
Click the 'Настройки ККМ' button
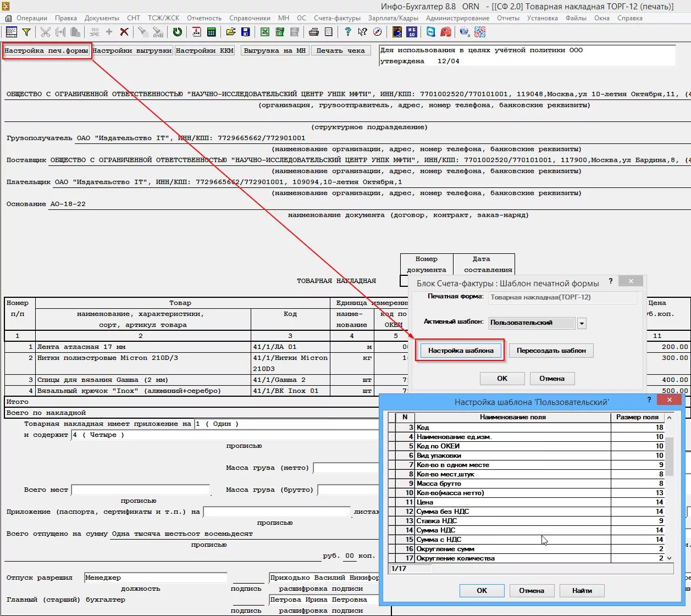tap(205, 51)
